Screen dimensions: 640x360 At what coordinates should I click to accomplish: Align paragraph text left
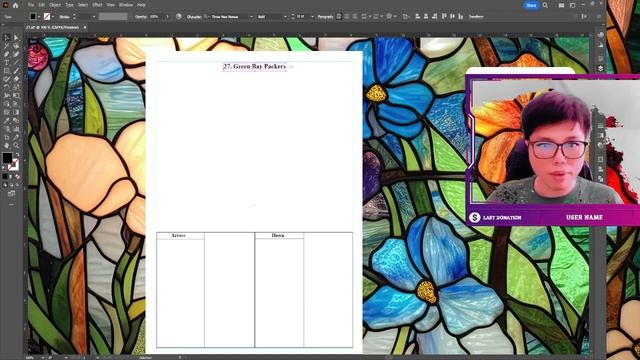pos(339,17)
